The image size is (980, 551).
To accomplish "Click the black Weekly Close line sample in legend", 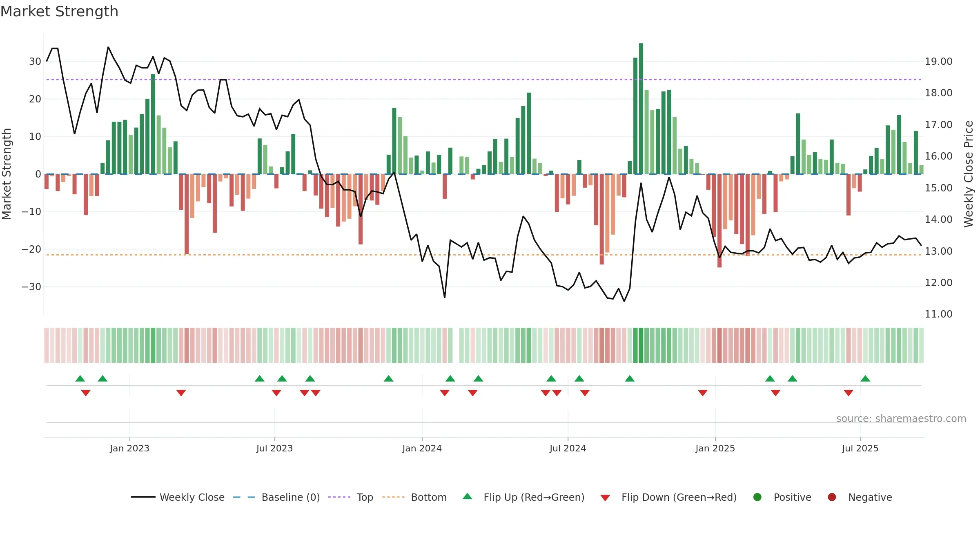I will (143, 497).
